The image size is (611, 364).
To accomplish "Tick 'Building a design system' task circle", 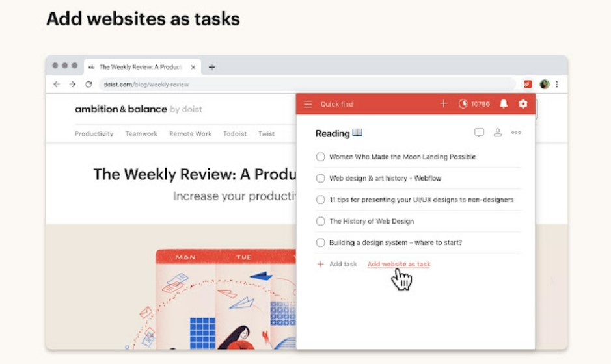I will pyautogui.click(x=320, y=242).
